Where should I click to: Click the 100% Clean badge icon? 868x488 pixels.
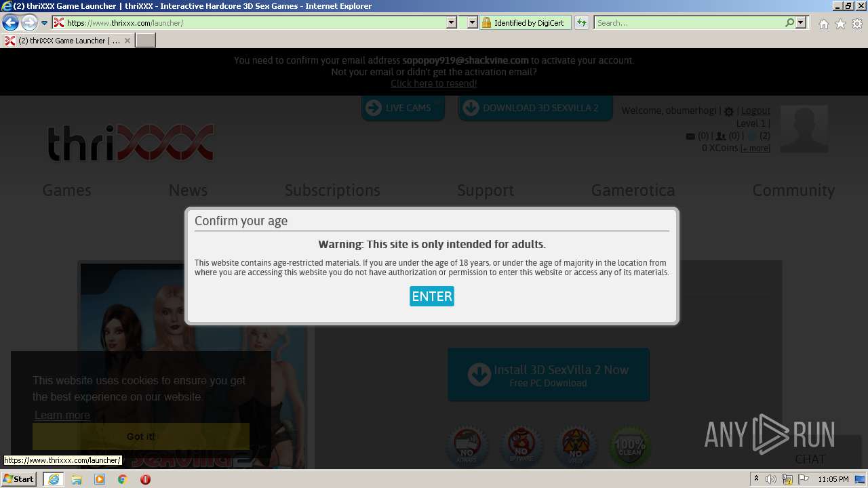point(629,446)
